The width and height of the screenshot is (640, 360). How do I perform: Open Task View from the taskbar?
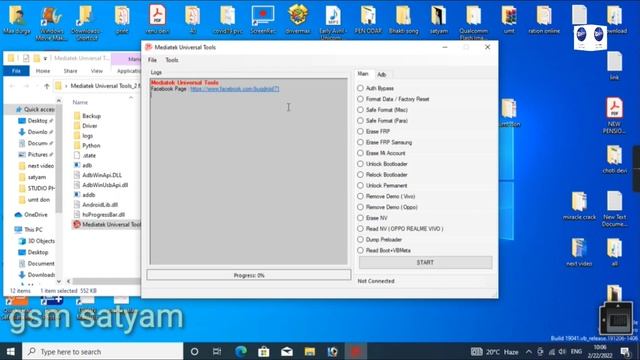217,351
